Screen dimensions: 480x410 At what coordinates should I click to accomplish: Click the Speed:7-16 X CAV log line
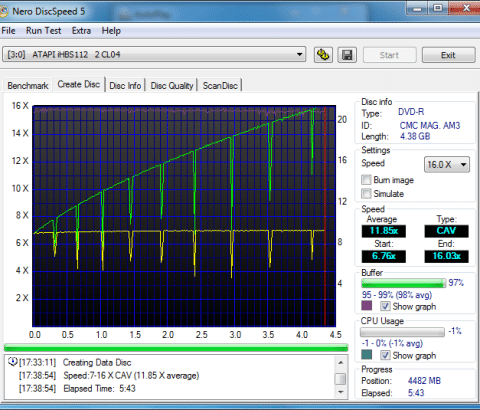point(131,376)
